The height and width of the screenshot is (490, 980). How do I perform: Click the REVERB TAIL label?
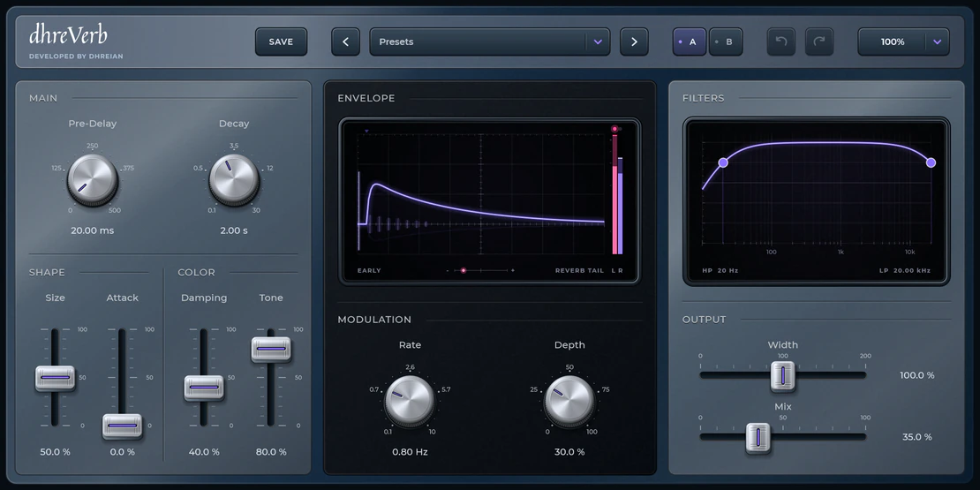(x=578, y=271)
